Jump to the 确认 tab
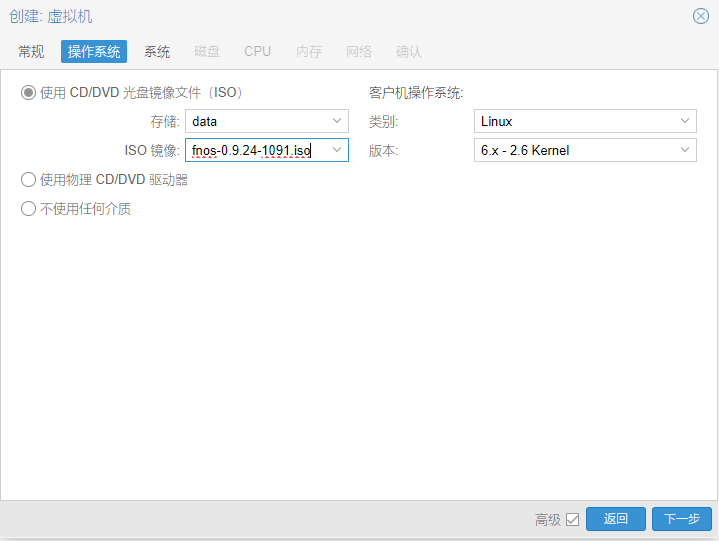Screen dimensions: 719x541 [x=409, y=52]
